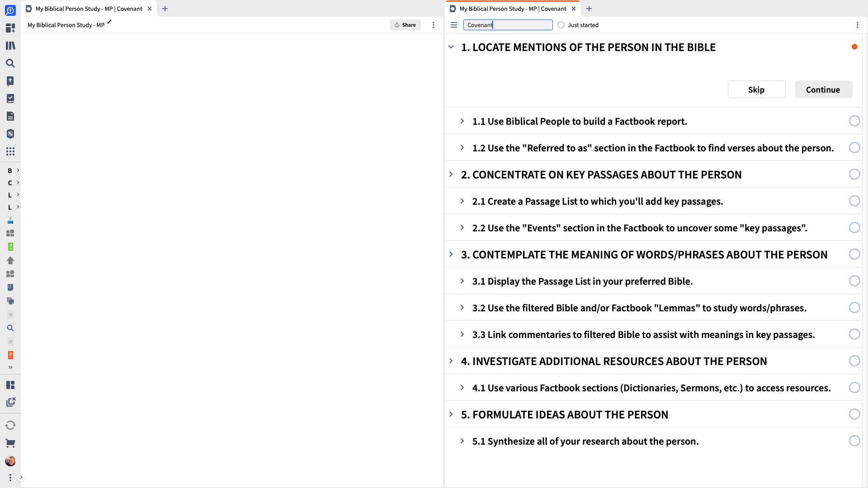868x488 pixels.
Task: Mark step 3.2 Lemmas complete
Action: tap(854, 308)
